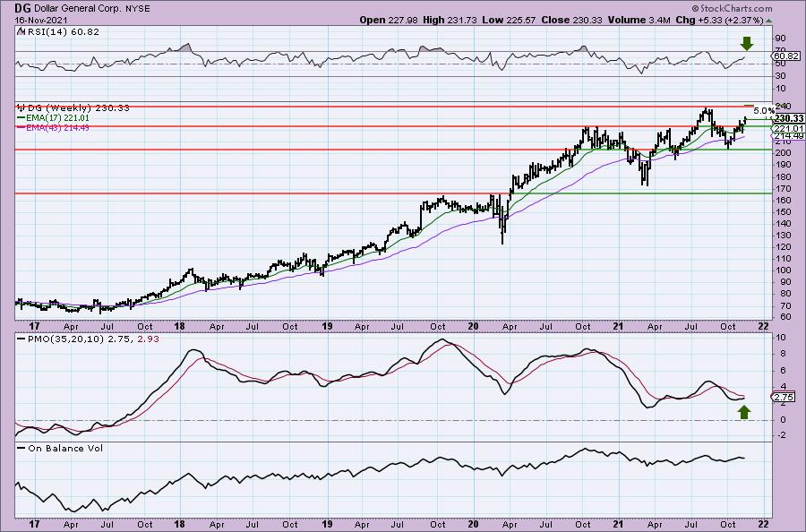This screenshot has height=532, width=806.
Task: Click the 5.0% target annotation
Action: coord(764,110)
